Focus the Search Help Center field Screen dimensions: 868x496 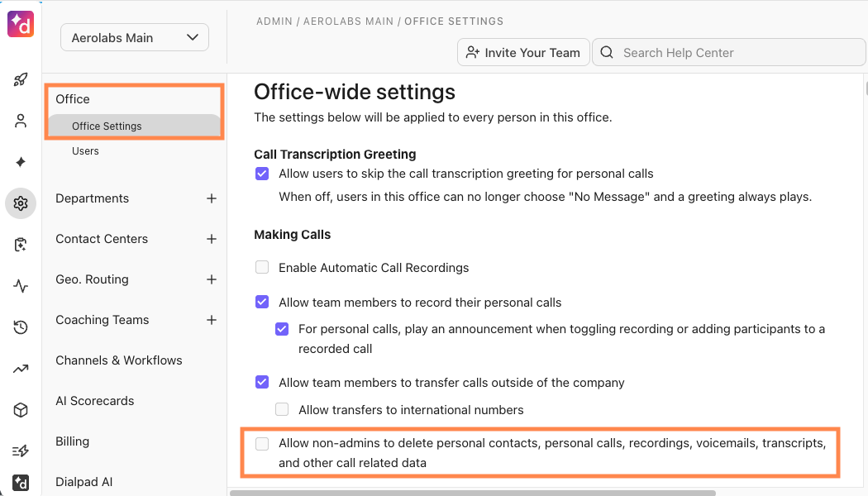point(728,53)
